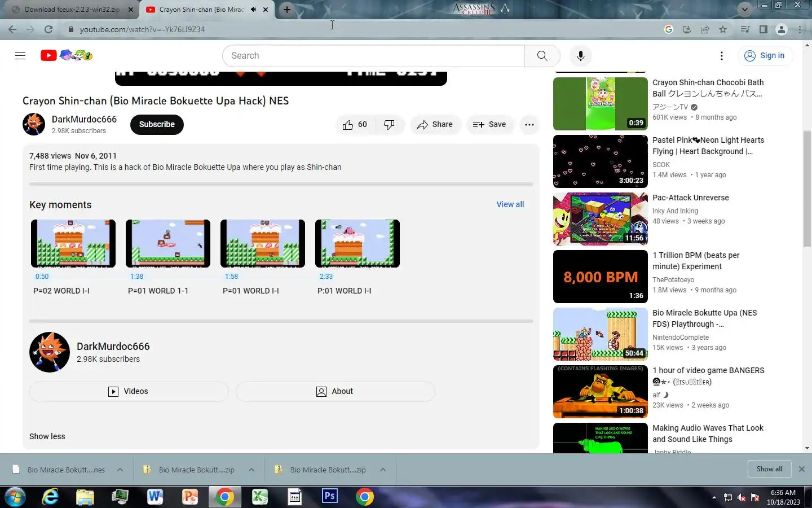Collapse description with Show less
812x508 pixels.
point(47,436)
